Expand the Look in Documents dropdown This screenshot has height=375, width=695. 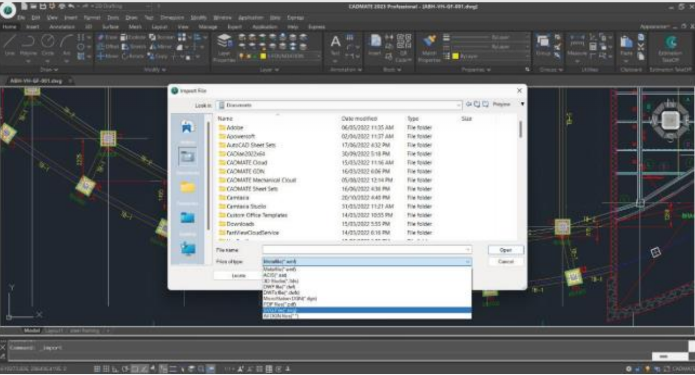458,105
